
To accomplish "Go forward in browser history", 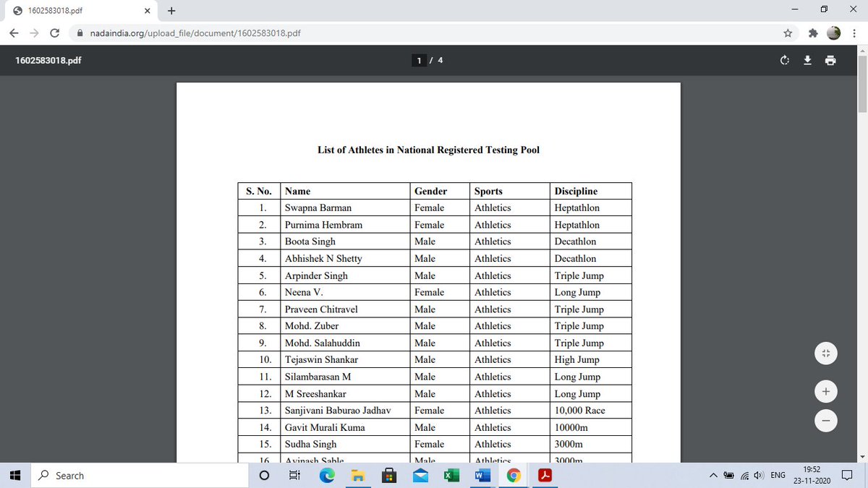I will click(x=34, y=33).
